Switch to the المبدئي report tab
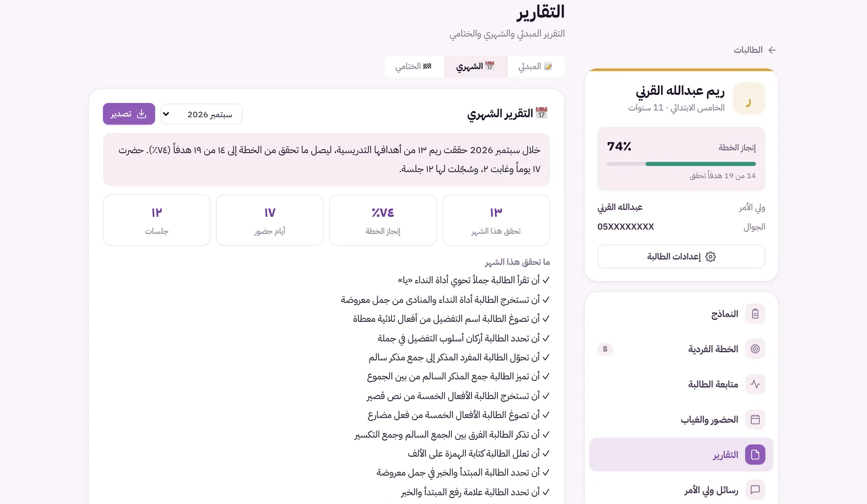This screenshot has height=504, width=867. coord(535,66)
